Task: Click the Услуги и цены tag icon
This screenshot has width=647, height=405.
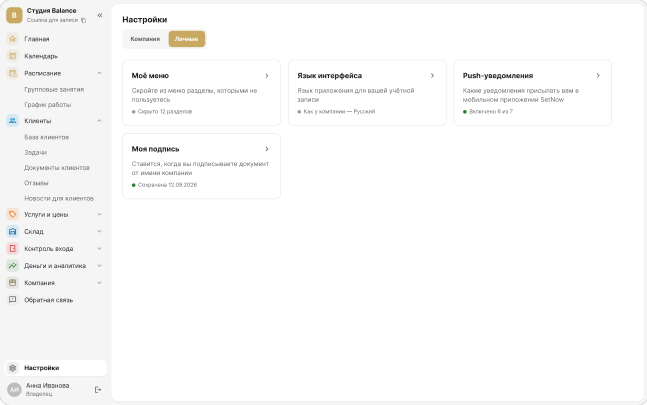Action: click(13, 214)
